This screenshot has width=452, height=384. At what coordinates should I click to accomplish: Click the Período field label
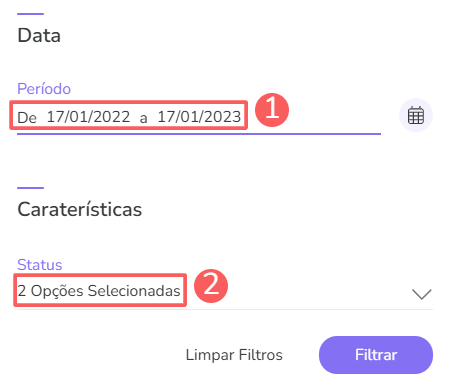(x=44, y=89)
